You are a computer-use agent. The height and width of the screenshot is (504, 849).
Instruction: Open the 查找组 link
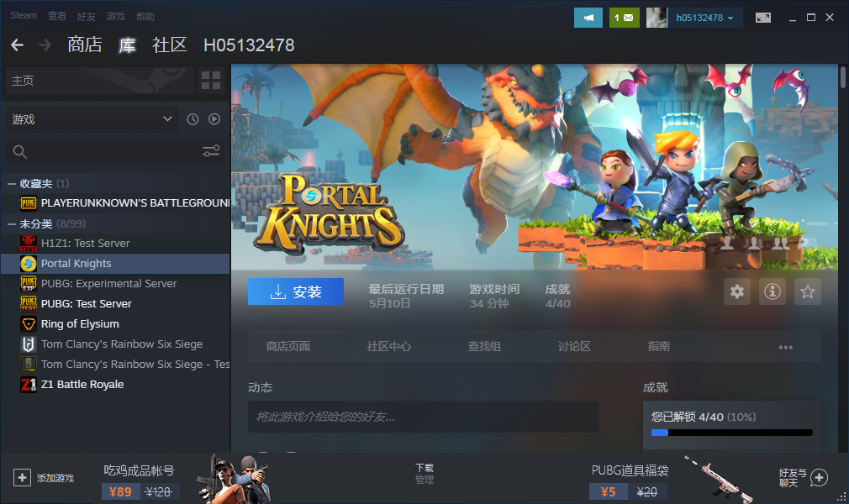(484, 346)
